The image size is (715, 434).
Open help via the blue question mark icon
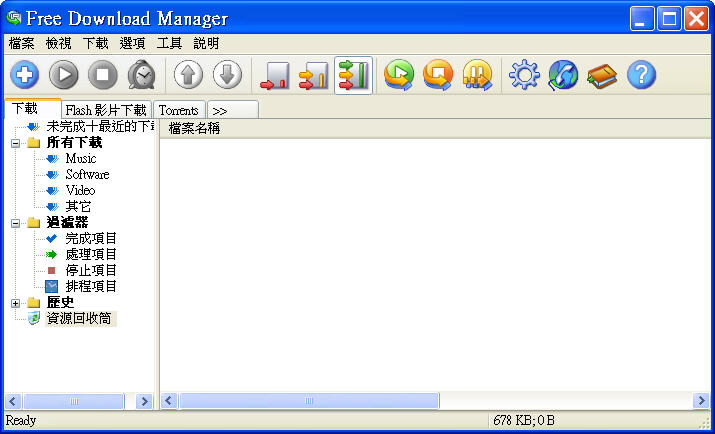[x=642, y=75]
